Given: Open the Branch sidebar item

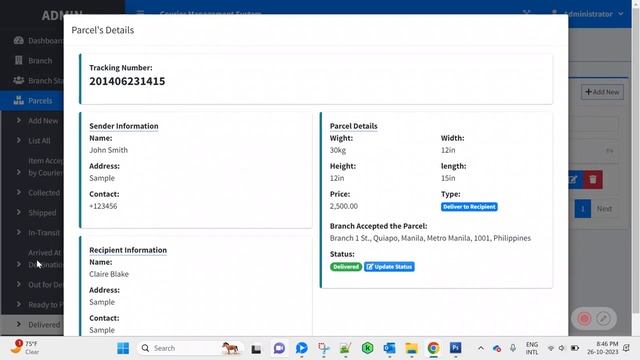Looking at the screenshot, I should point(39,60).
